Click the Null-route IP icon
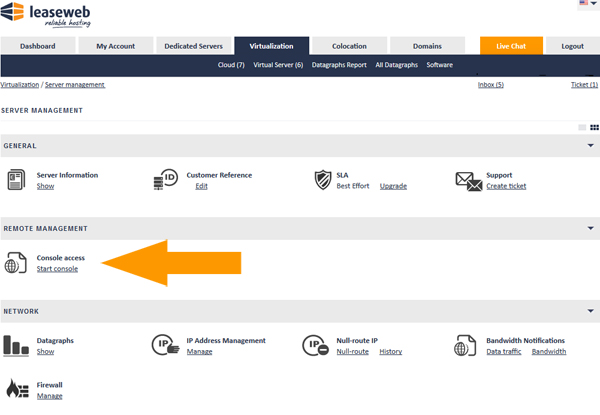This screenshot has height=415, width=600. point(316,346)
